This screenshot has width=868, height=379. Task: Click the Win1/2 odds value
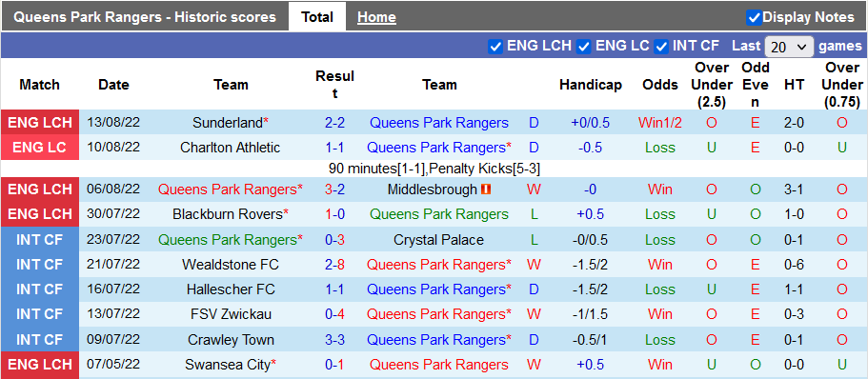coord(660,123)
